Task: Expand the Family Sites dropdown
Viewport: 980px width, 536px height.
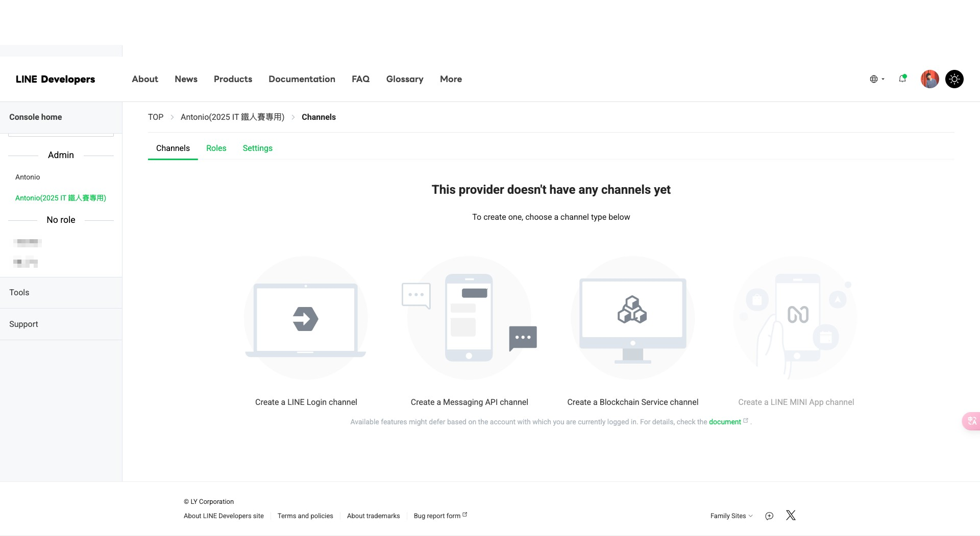Action: coord(731,516)
